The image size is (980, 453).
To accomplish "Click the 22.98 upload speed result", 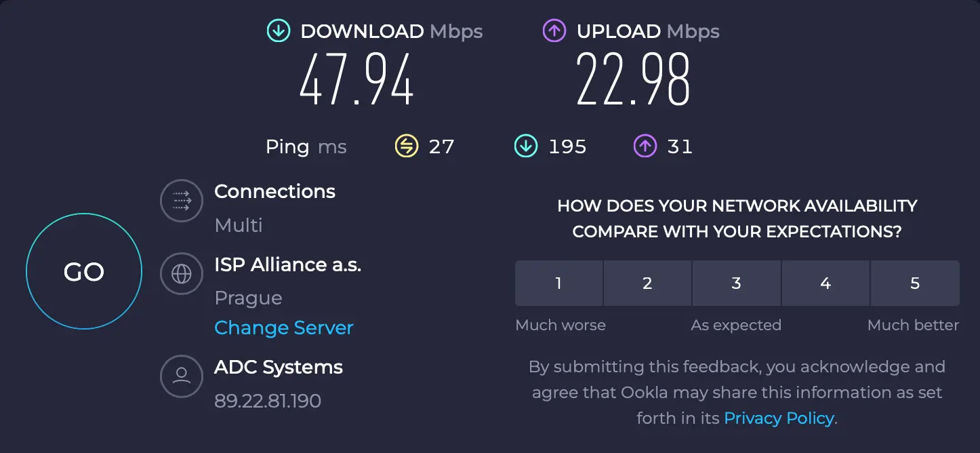I will tap(633, 80).
